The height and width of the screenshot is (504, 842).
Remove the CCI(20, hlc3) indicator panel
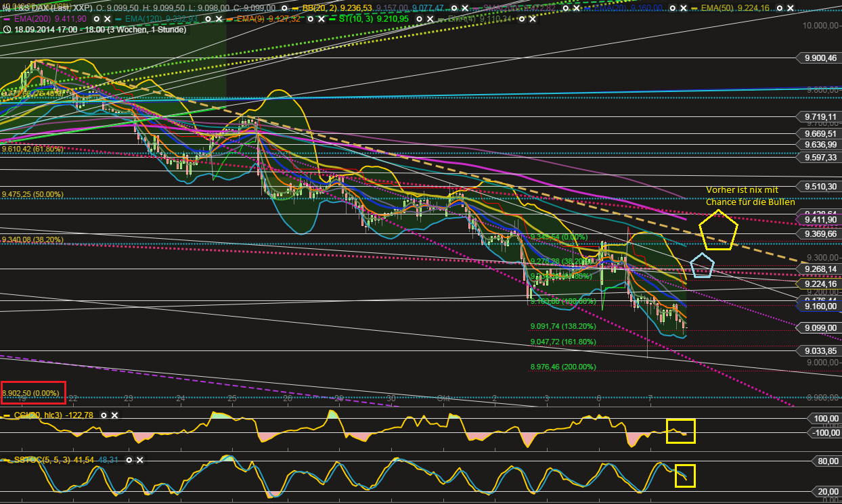click(x=114, y=415)
